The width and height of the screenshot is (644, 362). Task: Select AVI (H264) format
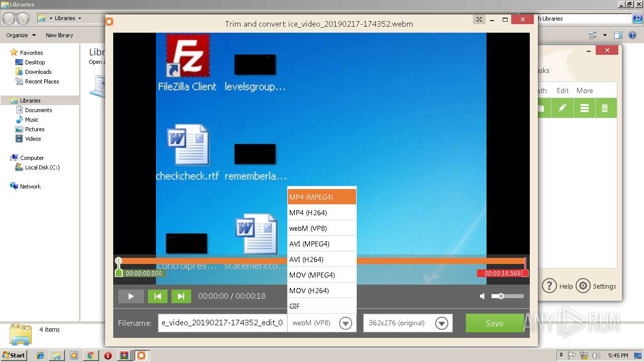(322, 259)
